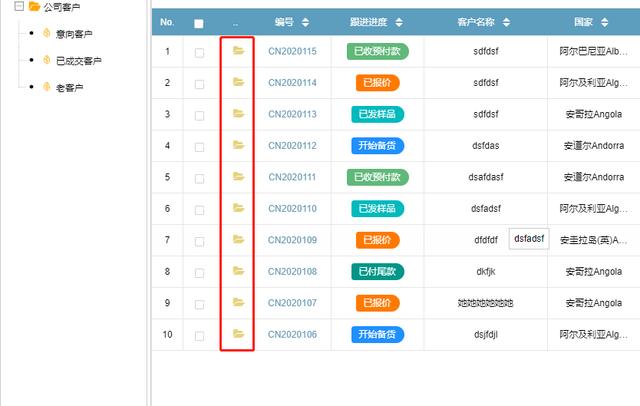The height and width of the screenshot is (406, 640).
Task: Click country cell 安哥拉Angola in row CN2020113
Action: [x=593, y=114]
